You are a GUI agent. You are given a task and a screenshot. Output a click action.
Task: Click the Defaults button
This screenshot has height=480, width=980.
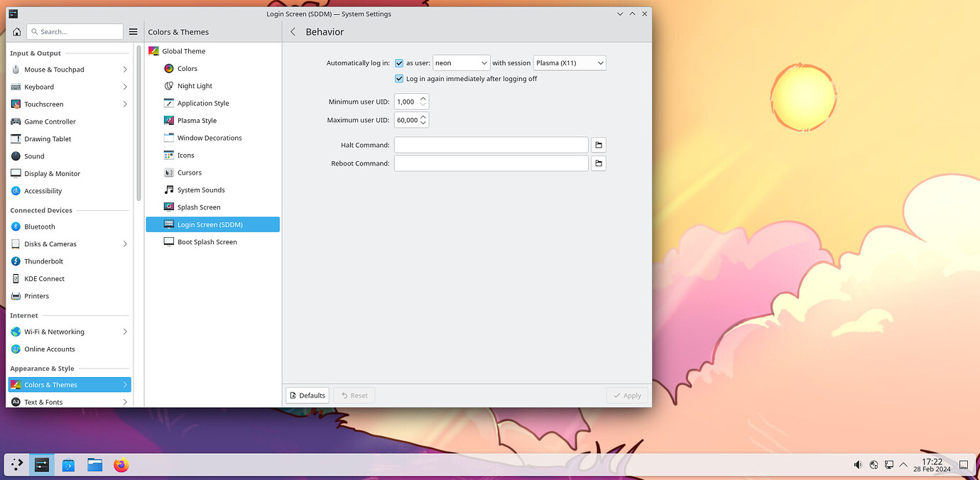[307, 395]
